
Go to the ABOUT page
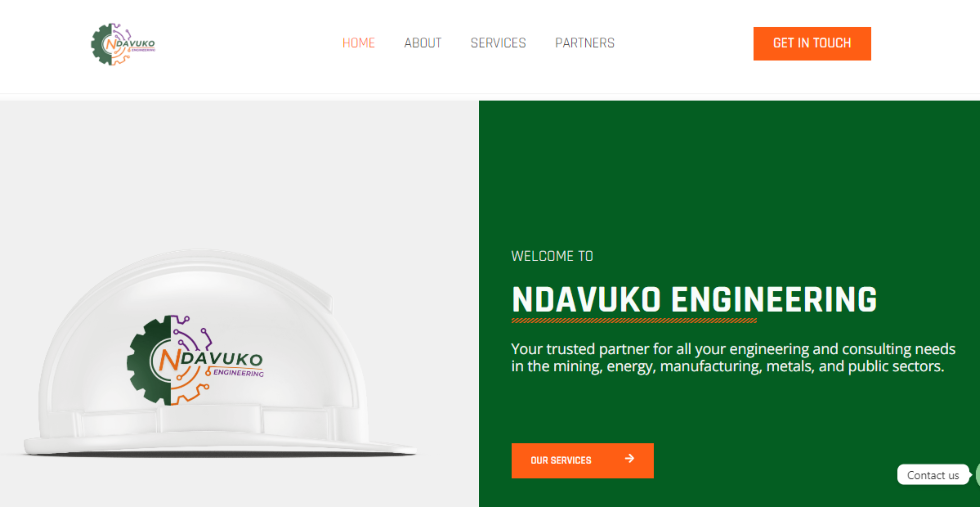pos(423,43)
